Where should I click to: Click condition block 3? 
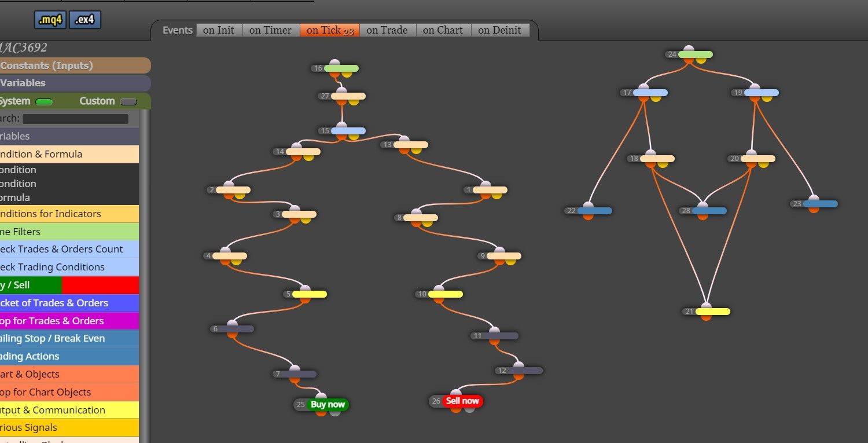pos(299,214)
